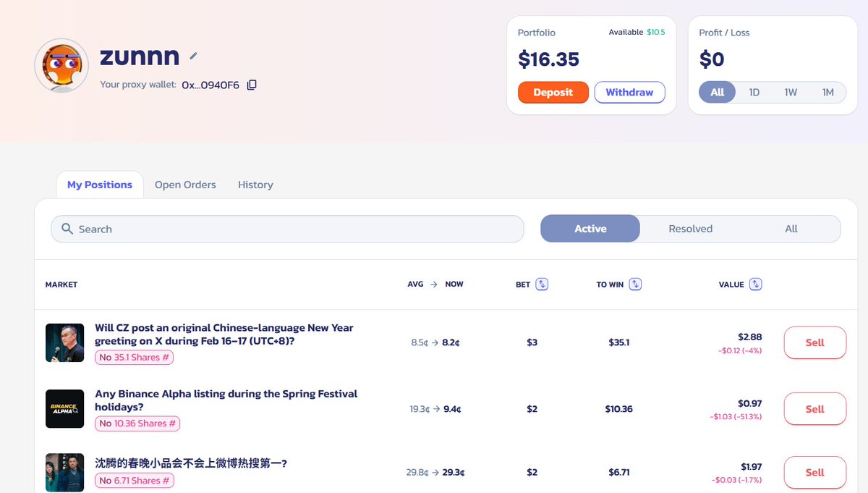
Task: Click the $10.36 to-win amount
Action: coord(619,409)
